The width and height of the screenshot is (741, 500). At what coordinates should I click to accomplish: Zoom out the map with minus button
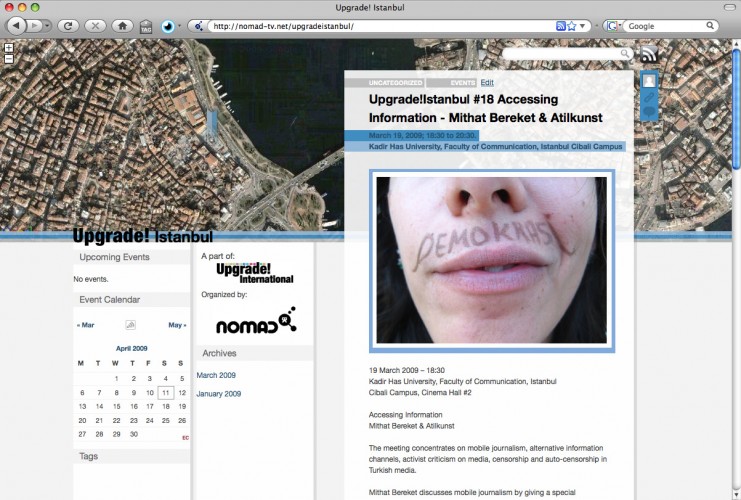point(9,59)
